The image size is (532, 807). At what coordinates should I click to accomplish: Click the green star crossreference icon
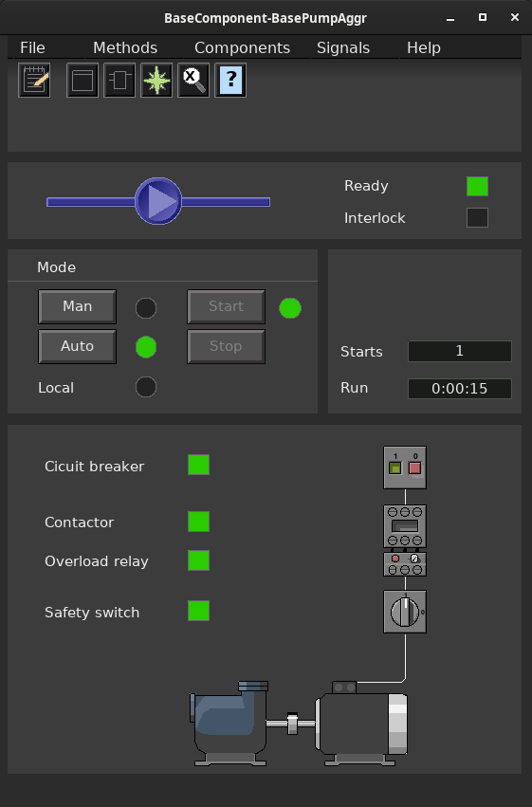pyautogui.click(x=156, y=81)
